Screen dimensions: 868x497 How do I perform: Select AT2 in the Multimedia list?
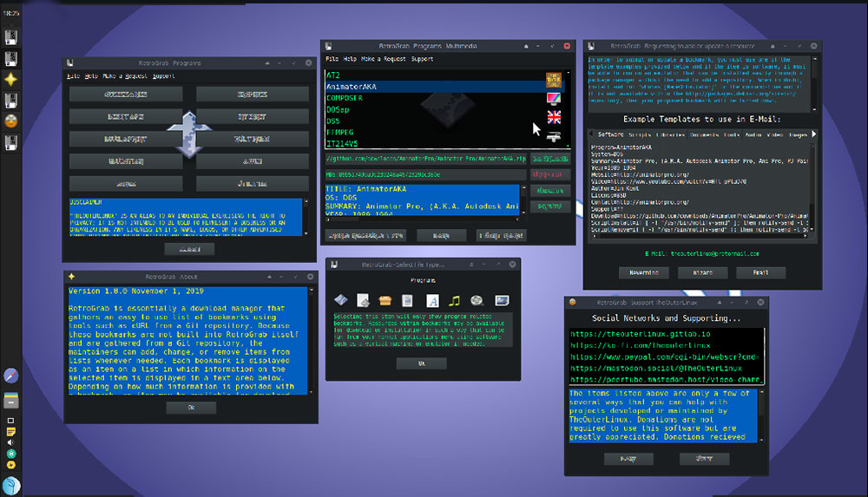click(x=435, y=75)
